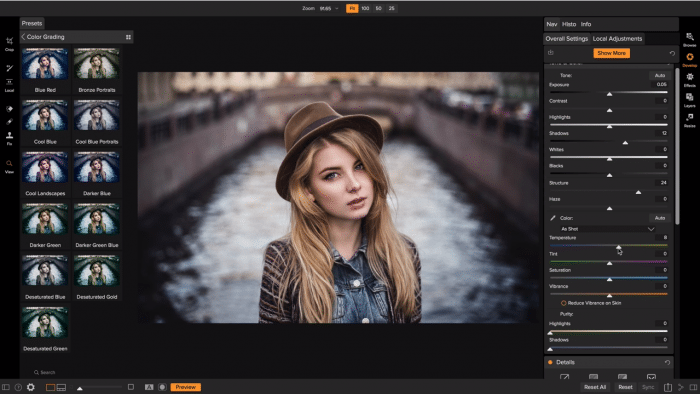Set zoom to 25
Screen dimensions: 700x394
point(392,8)
